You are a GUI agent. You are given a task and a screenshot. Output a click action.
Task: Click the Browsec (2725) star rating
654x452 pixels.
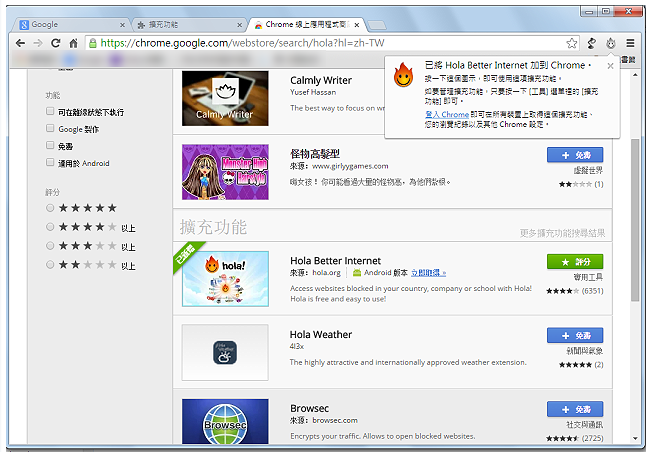(x=575, y=438)
